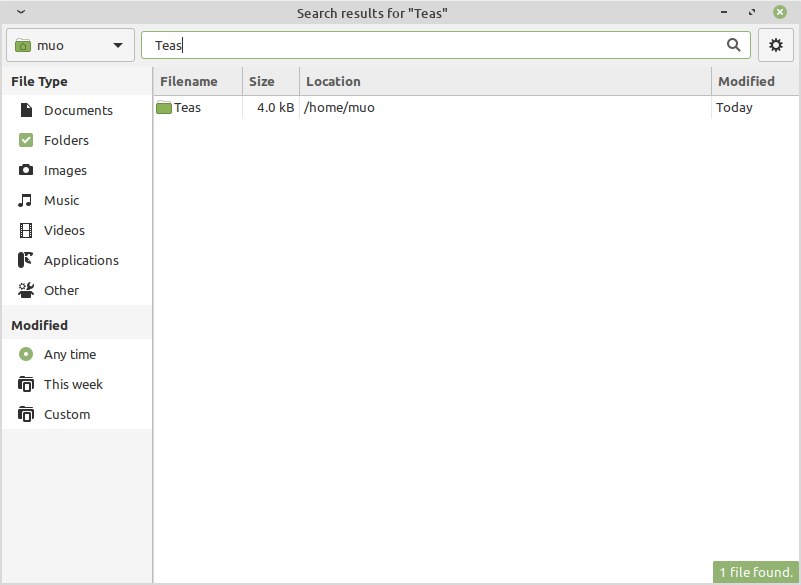Select the Custom modified date filter
The image size is (801, 585).
coord(77,414)
